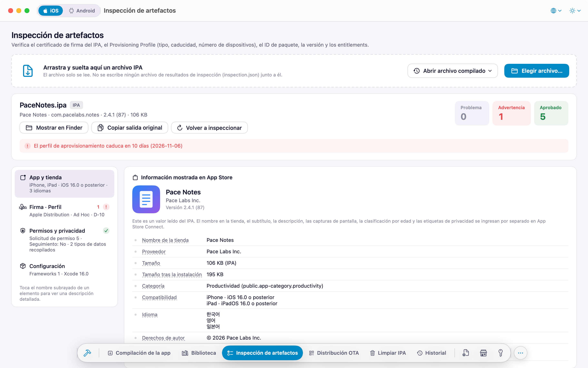Open the Biblioteca tab
588x368 pixels.
[199, 353]
